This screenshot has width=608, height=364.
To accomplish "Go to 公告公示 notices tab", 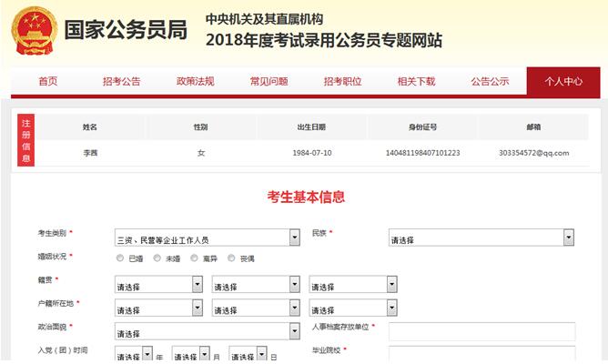I will point(490,81).
